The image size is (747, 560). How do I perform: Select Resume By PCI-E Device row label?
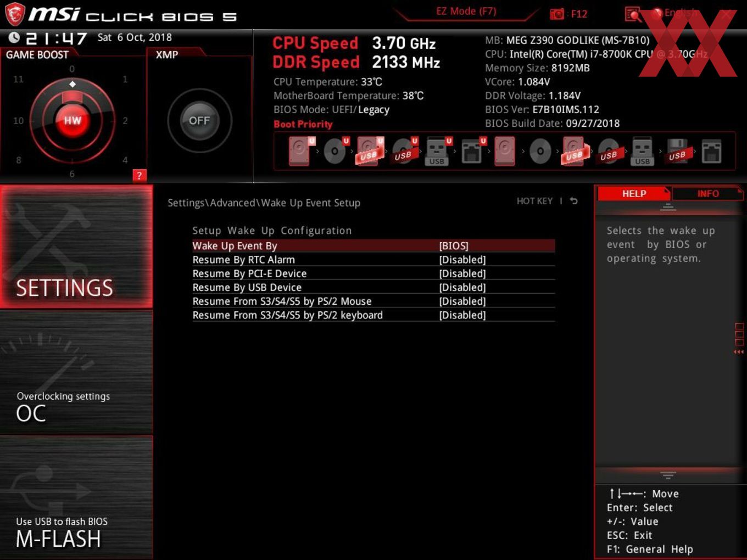[249, 273]
